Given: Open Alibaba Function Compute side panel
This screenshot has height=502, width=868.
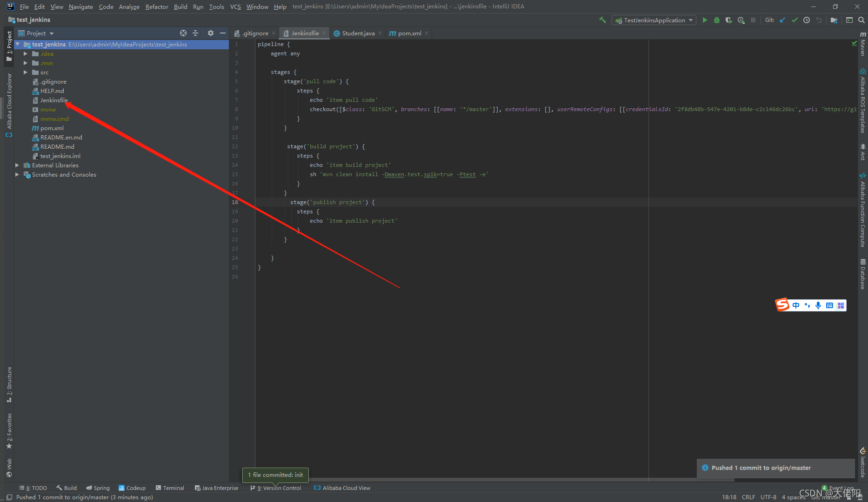Looking at the screenshot, I should point(863,209).
